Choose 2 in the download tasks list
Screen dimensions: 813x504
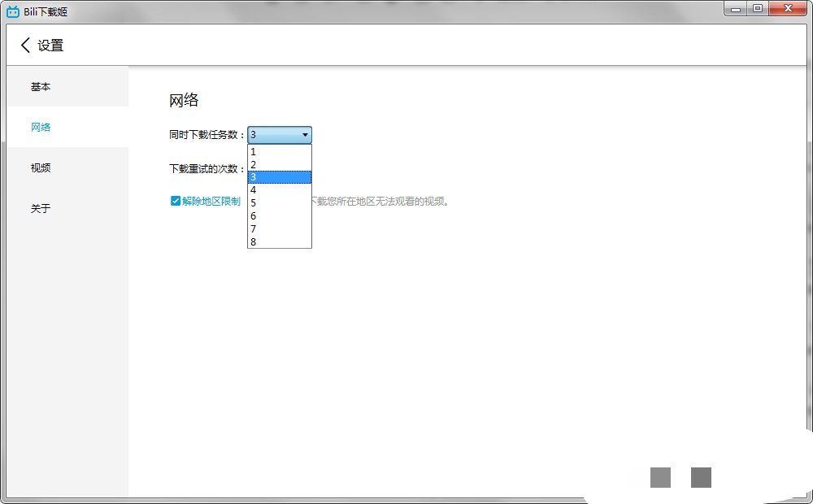coord(280,164)
